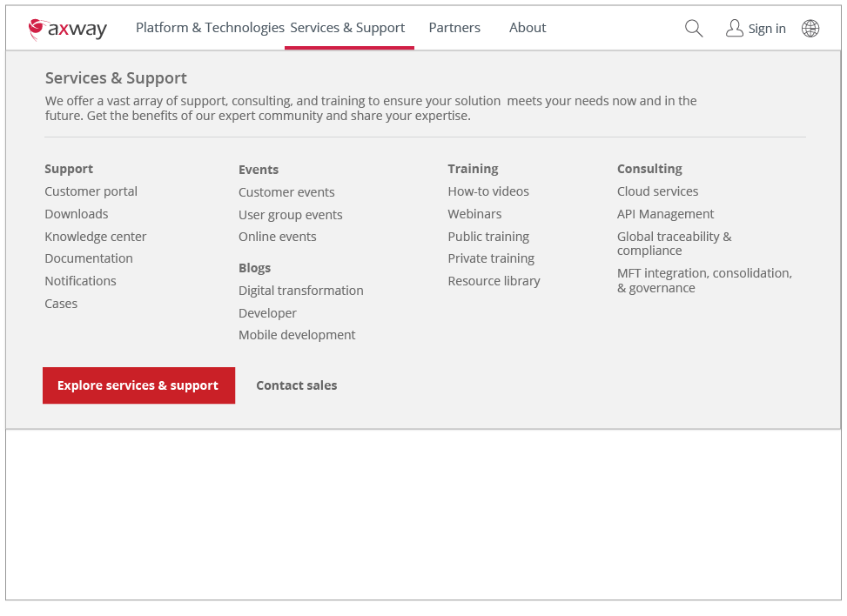The width and height of the screenshot is (847, 616).
Task: Open API Management consulting link
Action: tap(666, 214)
